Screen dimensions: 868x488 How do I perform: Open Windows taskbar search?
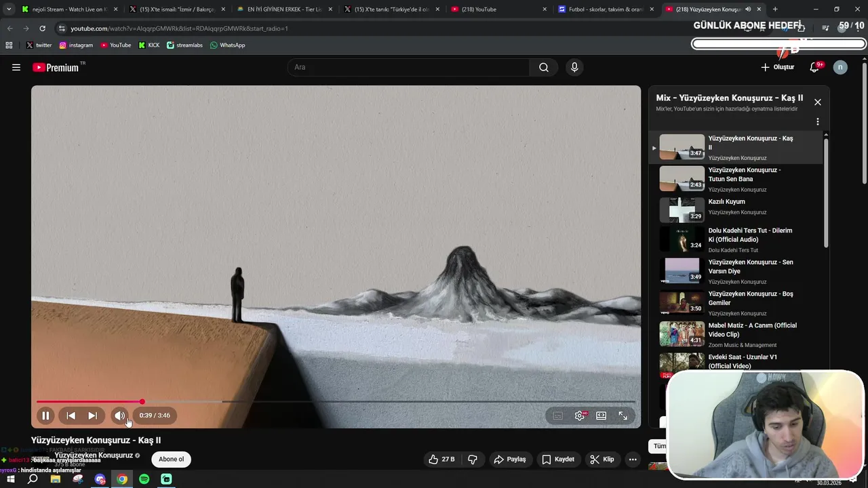[x=33, y=479]
